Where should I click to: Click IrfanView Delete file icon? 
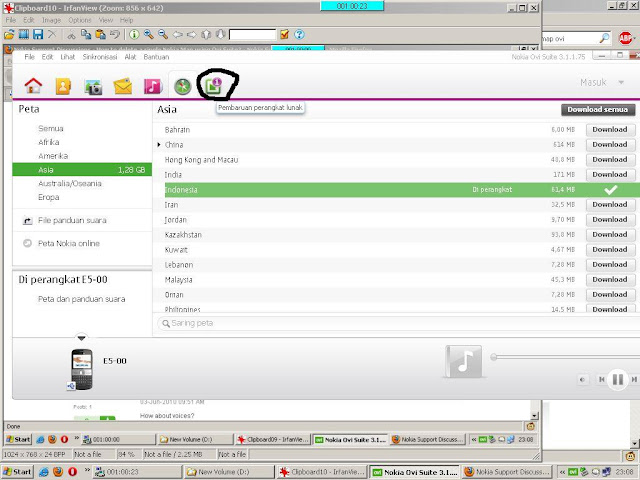52,34
